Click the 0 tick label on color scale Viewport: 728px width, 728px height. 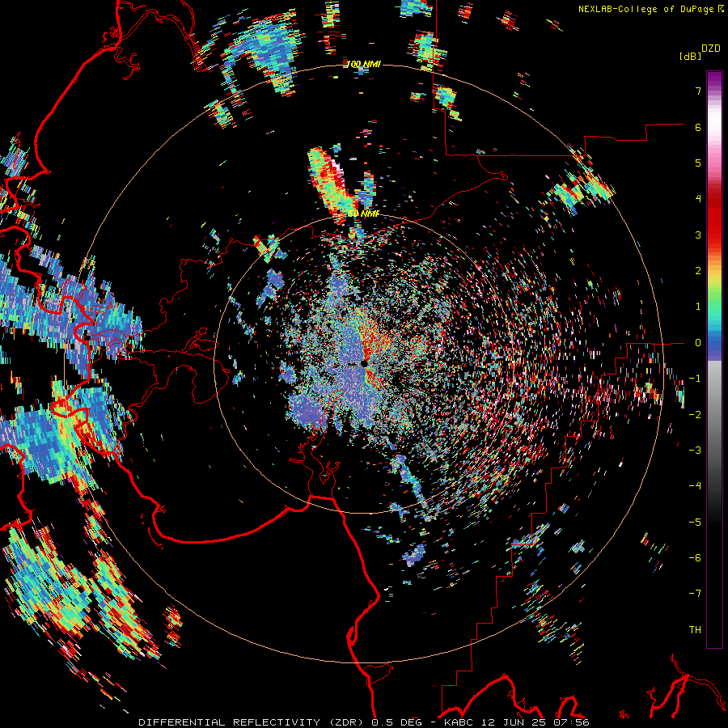point(698,343)
